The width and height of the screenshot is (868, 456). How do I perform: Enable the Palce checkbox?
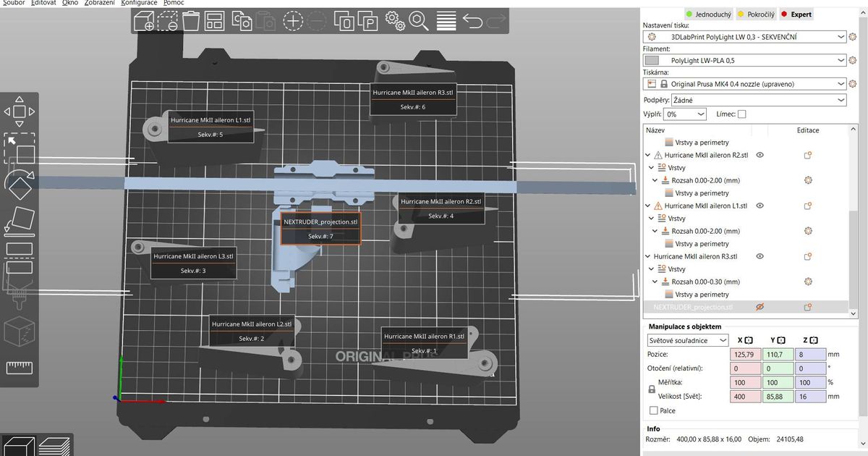pyautogui.click(x=653, y=410)
